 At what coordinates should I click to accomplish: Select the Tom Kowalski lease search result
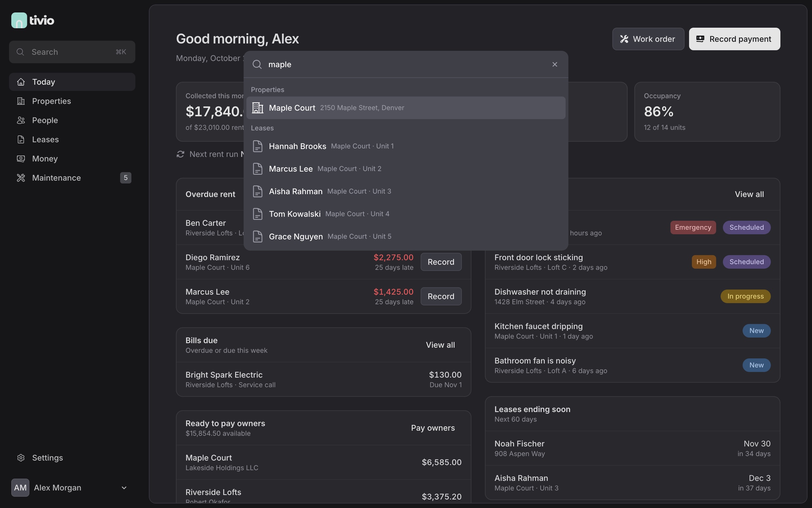[406, 214]
